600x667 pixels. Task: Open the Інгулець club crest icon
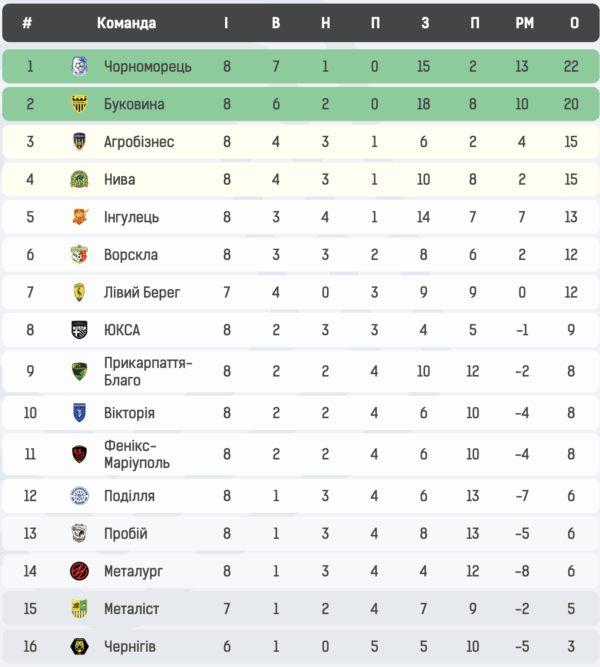click(x=80, y=217)
